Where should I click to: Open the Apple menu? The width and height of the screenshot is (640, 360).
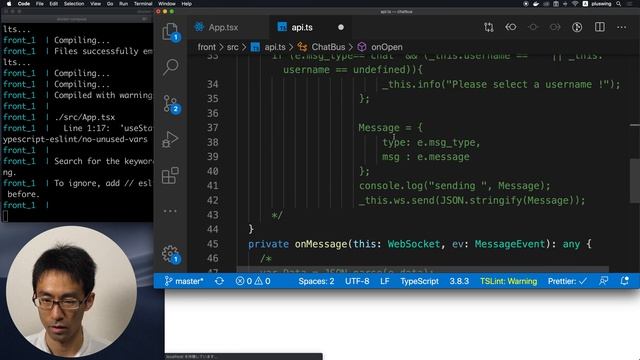tap(9, 4)
